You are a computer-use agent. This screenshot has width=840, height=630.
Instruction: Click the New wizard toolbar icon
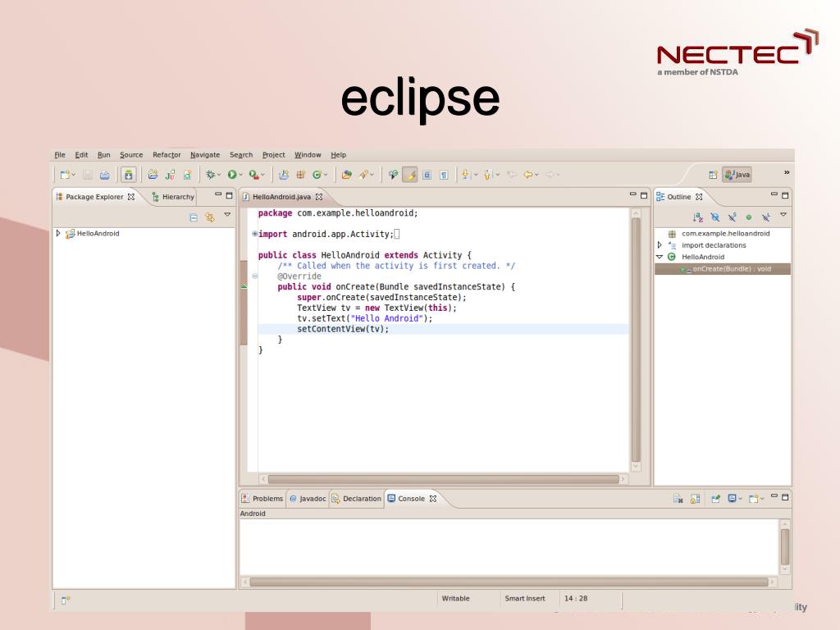(65, 175)
